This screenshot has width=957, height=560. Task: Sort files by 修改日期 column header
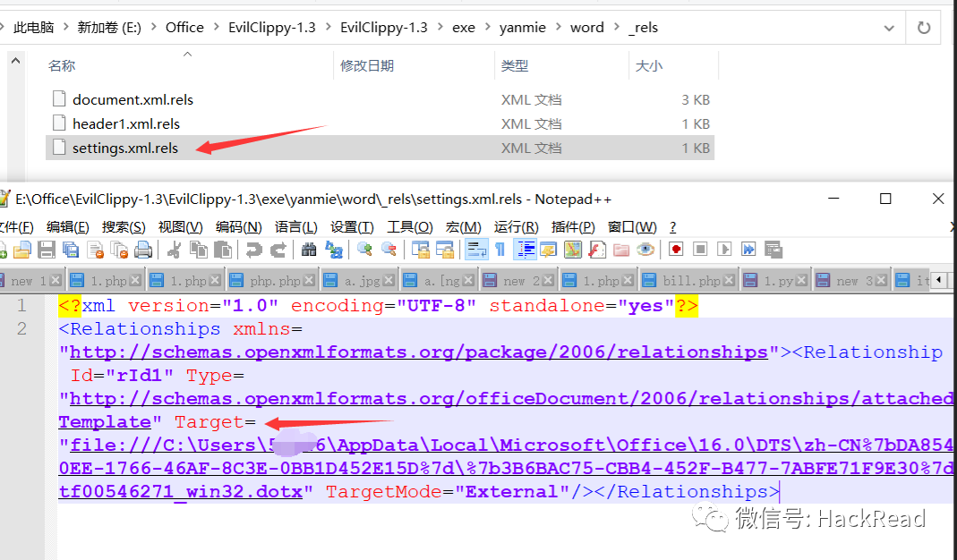pos(367,66)
